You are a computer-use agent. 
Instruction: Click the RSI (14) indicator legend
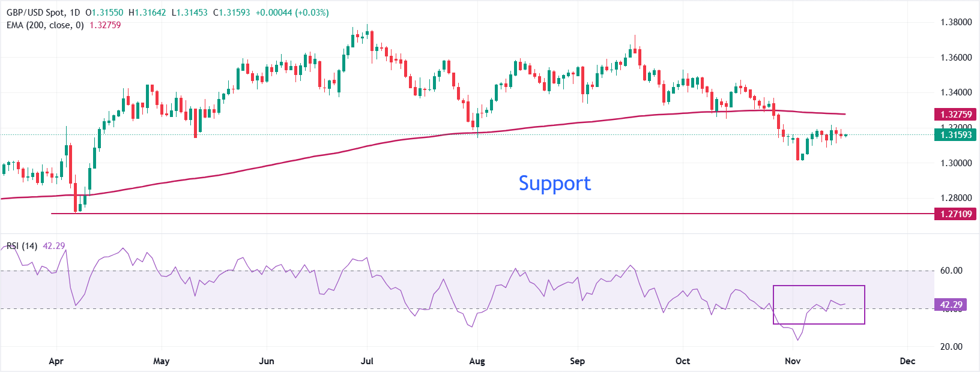(x=22, y=246)
